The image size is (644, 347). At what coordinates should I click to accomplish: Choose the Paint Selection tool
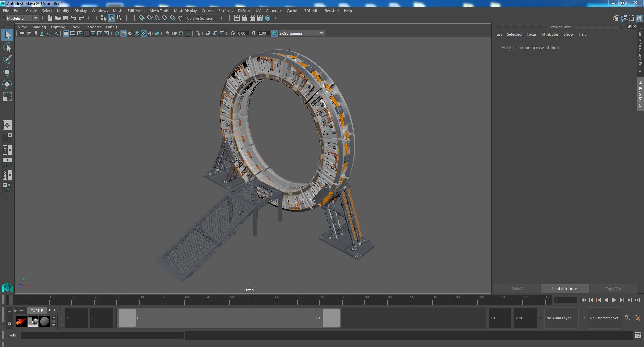[7, 60]
